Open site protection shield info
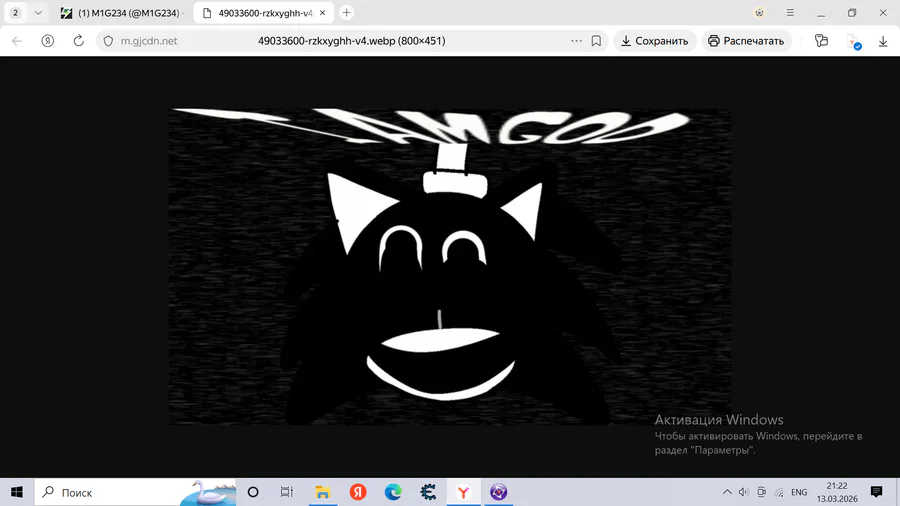Image resolution: width=900 pixels, height=506 pixels. pyautogui.click(x=108, y=41)
